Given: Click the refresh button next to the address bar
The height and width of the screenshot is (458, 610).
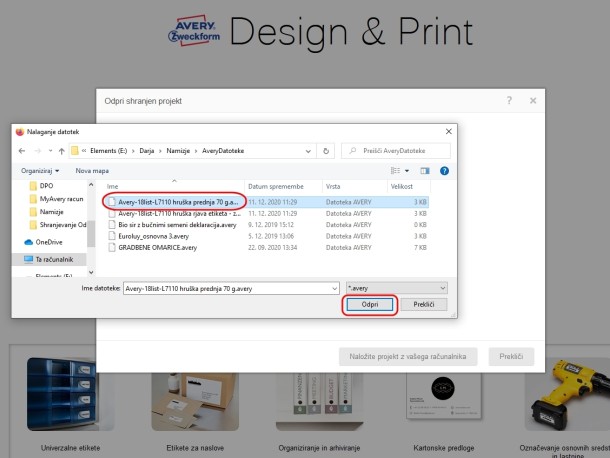Looking at the screenshot, I should point(326,151).
